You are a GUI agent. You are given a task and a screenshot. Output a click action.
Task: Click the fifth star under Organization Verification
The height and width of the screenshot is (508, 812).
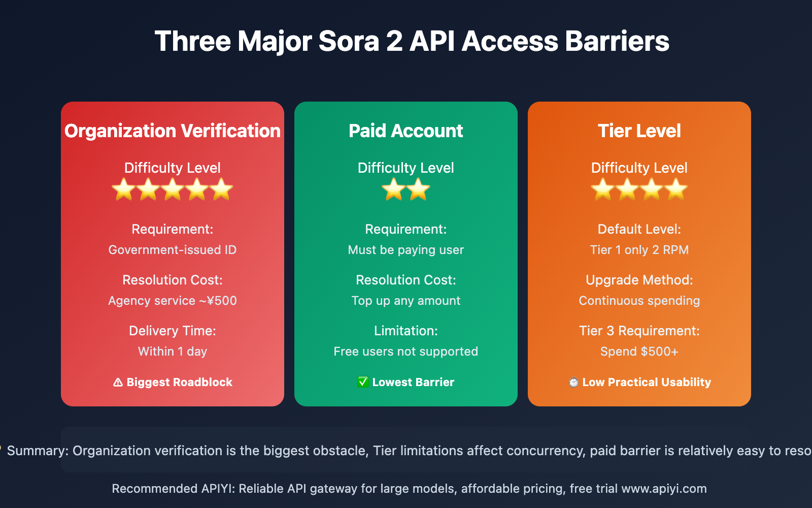click(x=221, y=190)
